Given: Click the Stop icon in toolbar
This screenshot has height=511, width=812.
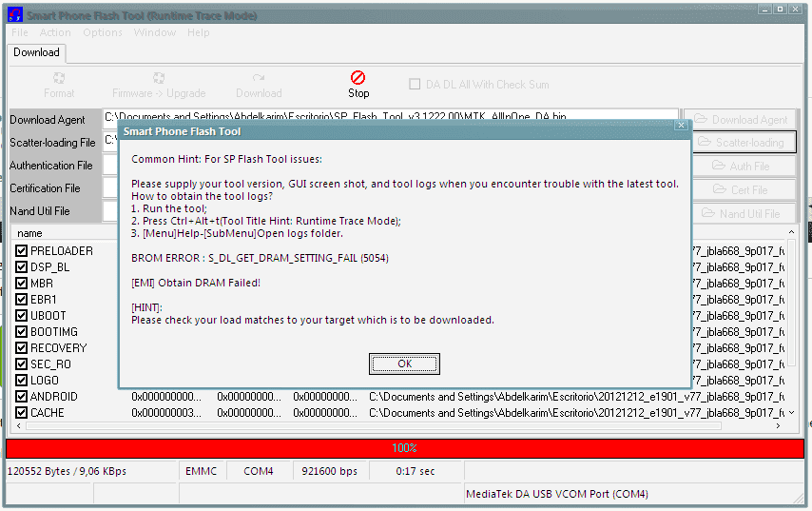Looking at the screenshot, I should (x=358, y=78).
